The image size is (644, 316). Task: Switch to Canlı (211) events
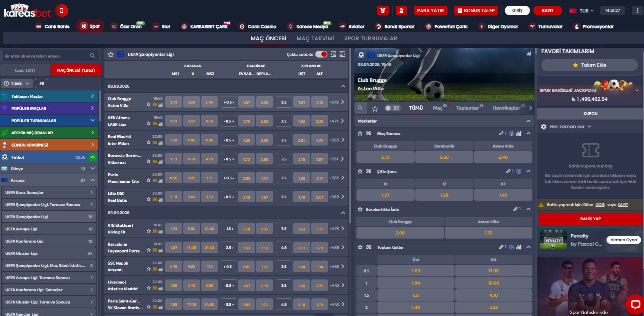[x=25, y=70]
